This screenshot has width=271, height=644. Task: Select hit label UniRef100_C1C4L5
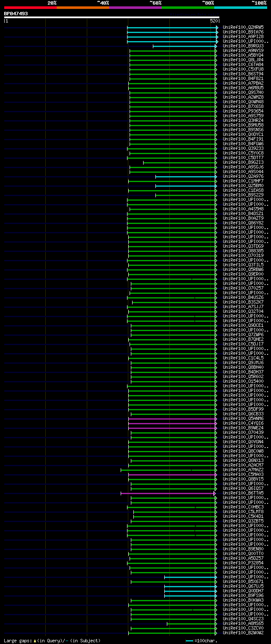243,358
